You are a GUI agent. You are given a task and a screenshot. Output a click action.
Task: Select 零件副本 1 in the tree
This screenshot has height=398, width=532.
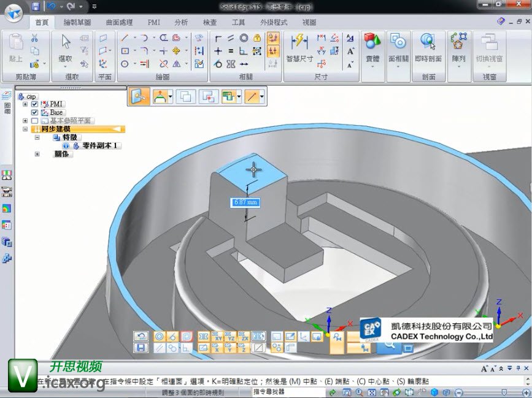100,146
